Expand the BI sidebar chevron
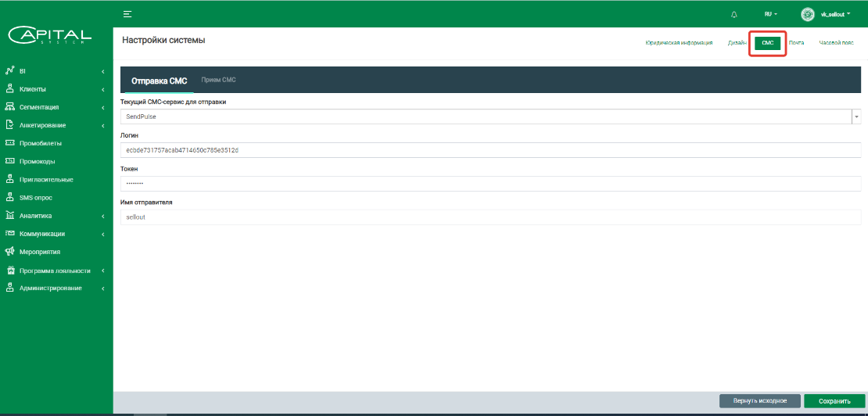The width and height of the screenshot is (868, 416). (x=103, y=71)
